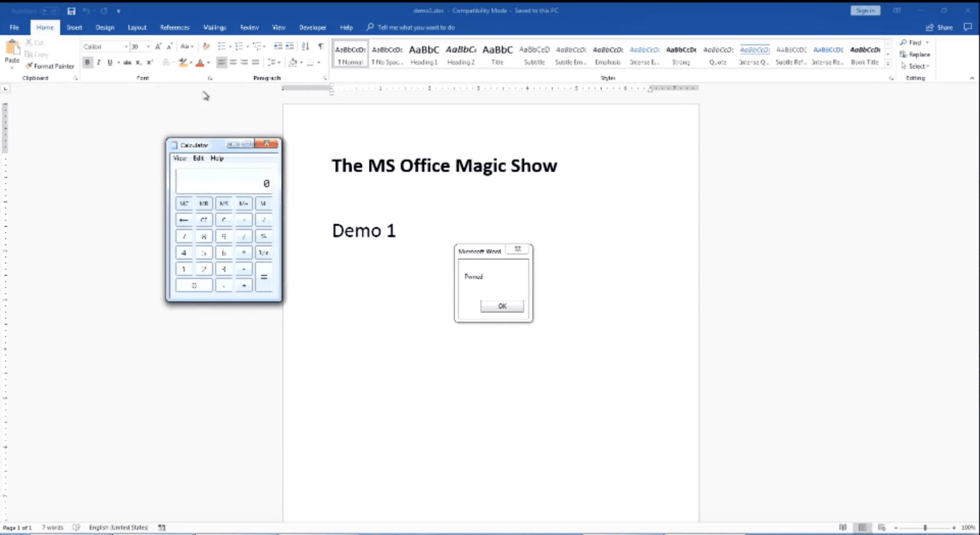This screenshot has height=535, width=980.
Task: Click the CE button in Calculator
Action: (204, 220)
